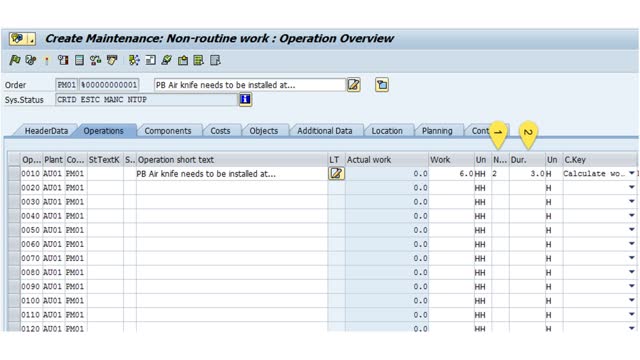This screenshot has width=640, height=360.
Task: Open the Location tab
Action: pos(387,131)
